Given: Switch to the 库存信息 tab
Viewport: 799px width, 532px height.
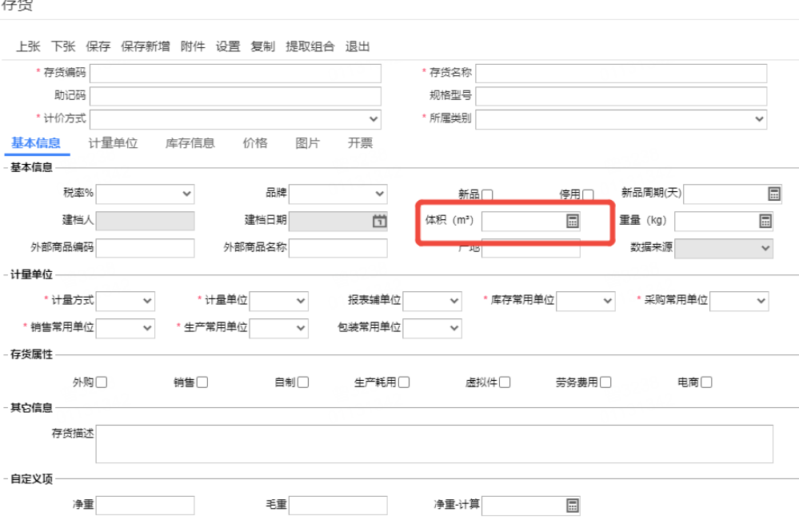Looking at the screenshot, I should pos(190,143).
